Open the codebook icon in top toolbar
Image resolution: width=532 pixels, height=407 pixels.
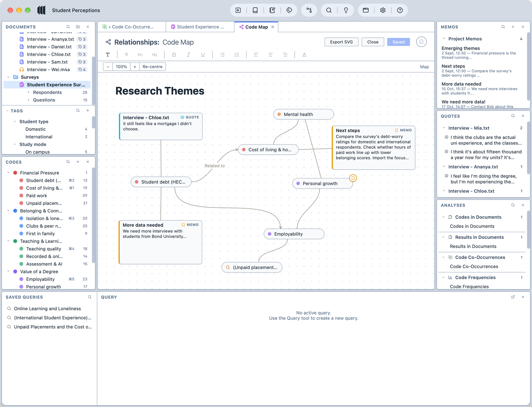[x=255, y=10]
